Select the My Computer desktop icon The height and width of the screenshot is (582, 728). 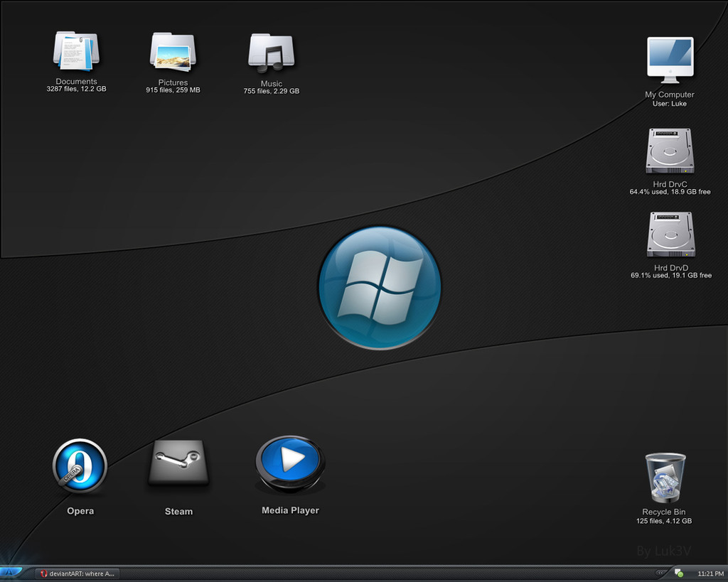coord(670,60)
